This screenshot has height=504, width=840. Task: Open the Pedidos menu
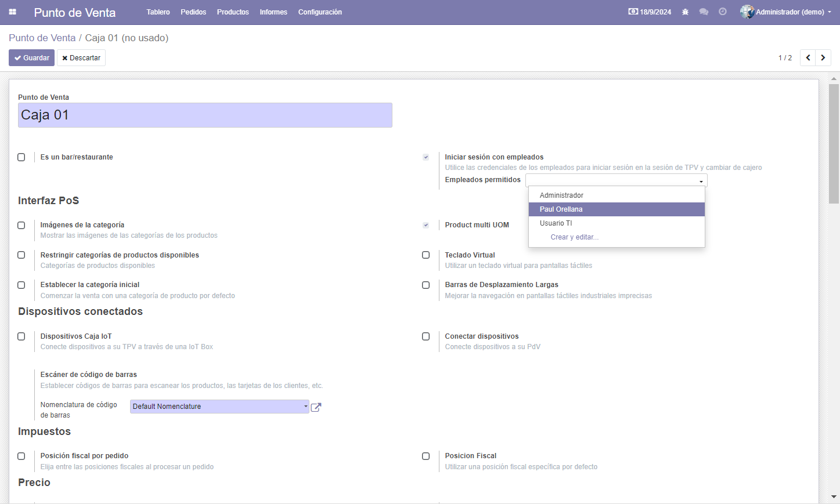[x=193, y=12]
